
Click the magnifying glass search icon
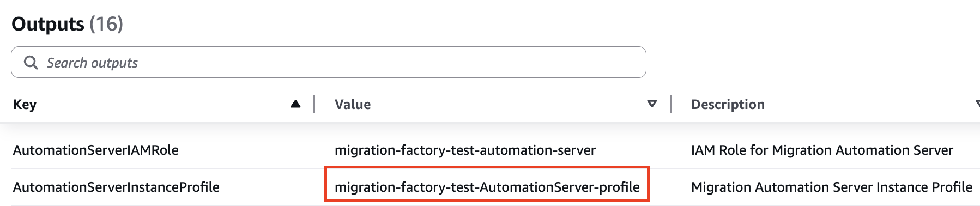[31, 63]
